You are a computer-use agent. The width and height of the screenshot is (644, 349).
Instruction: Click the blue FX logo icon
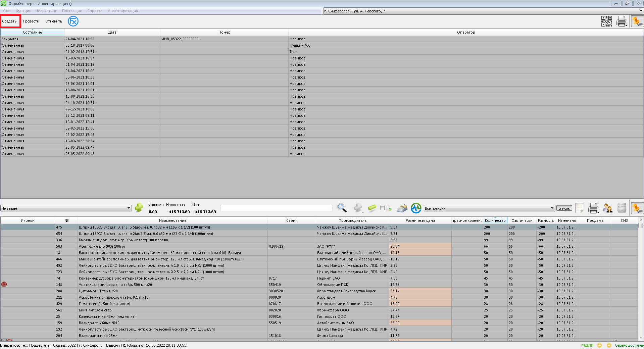tap(73, 21)
